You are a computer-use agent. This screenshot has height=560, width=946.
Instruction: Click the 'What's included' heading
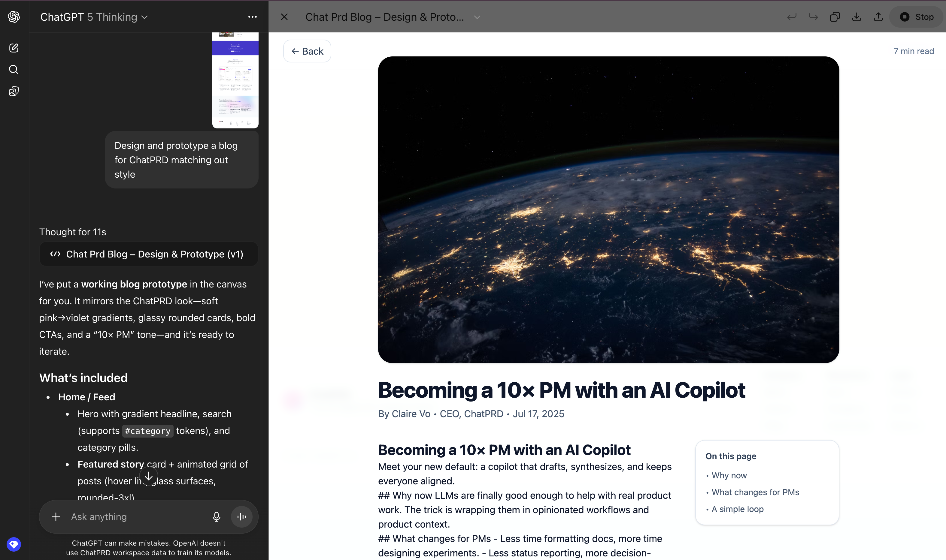click(x=83, y=378)
